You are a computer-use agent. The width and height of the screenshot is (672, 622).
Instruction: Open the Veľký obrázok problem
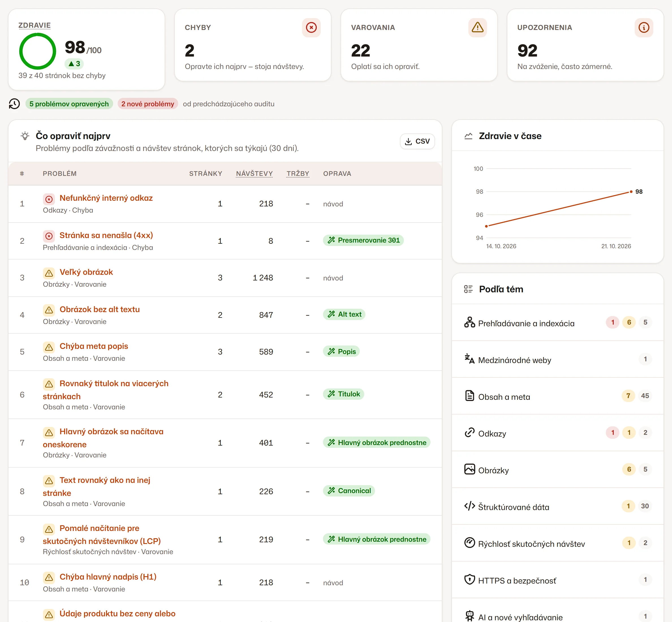(x=86, y=272)
